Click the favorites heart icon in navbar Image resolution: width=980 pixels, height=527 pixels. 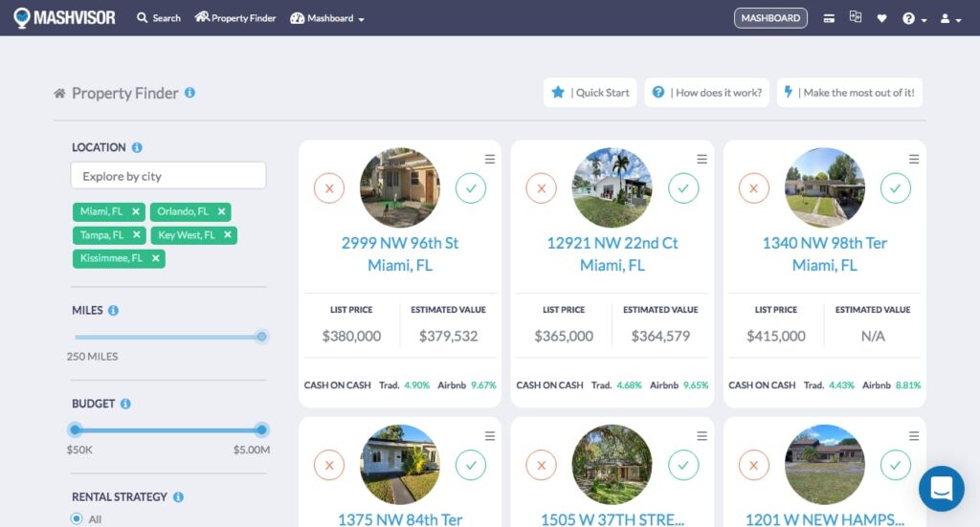(881, 18)
